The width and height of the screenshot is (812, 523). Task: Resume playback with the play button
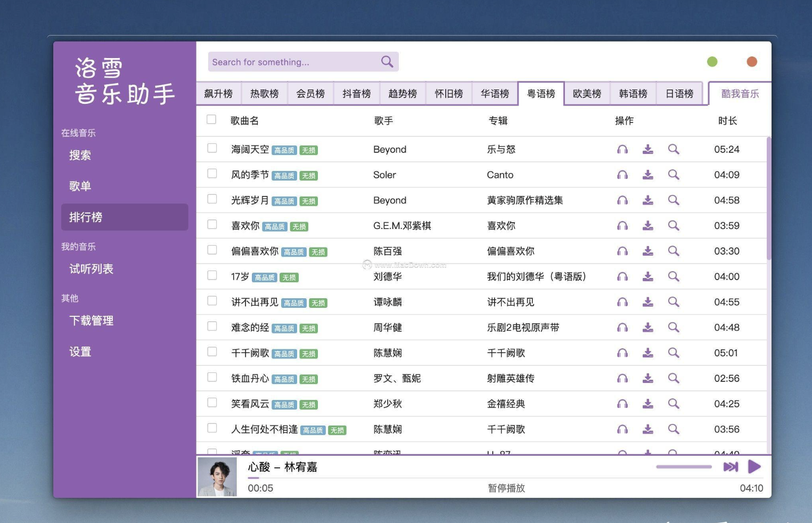point(754,467)
